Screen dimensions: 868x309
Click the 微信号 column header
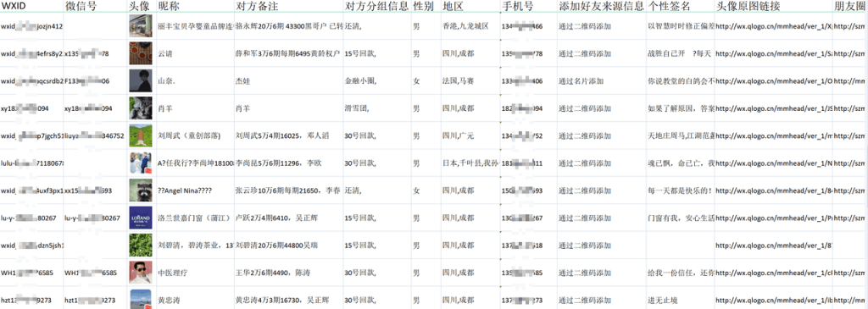pos(81,6)
